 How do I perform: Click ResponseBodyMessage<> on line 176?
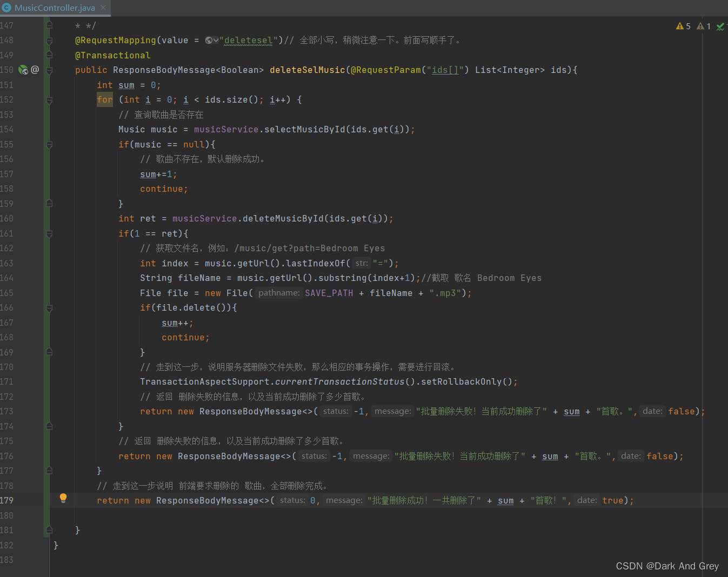tap(235, 456)
